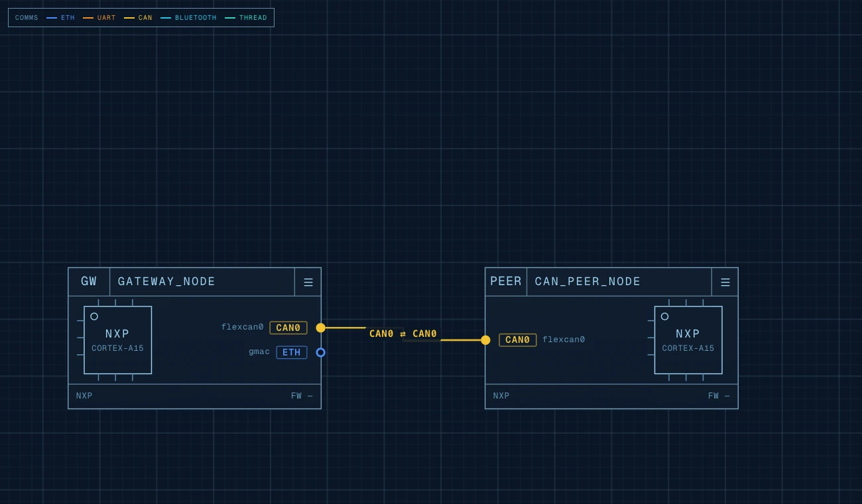
Task: Click the COMMS legend label
Action: (x=27, y=18)
